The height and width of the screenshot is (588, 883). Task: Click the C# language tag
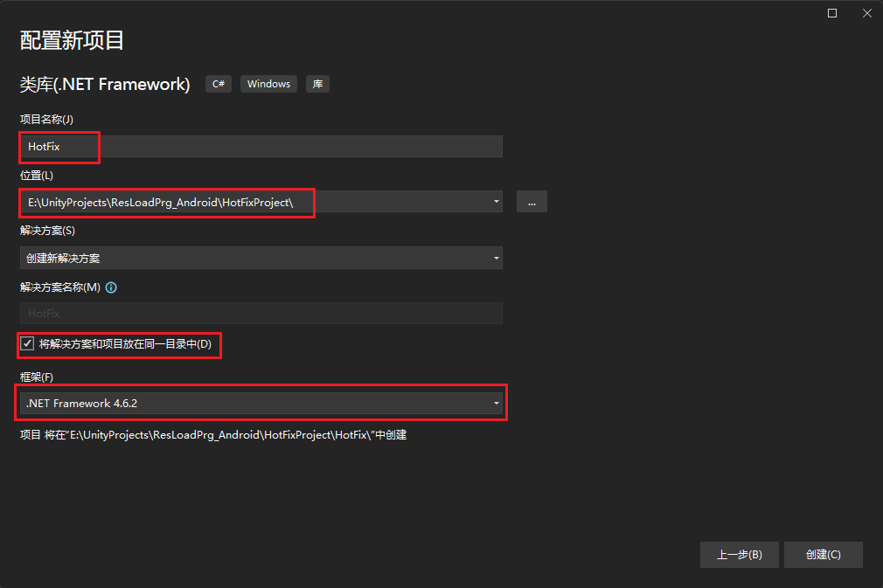click(219, 84)
